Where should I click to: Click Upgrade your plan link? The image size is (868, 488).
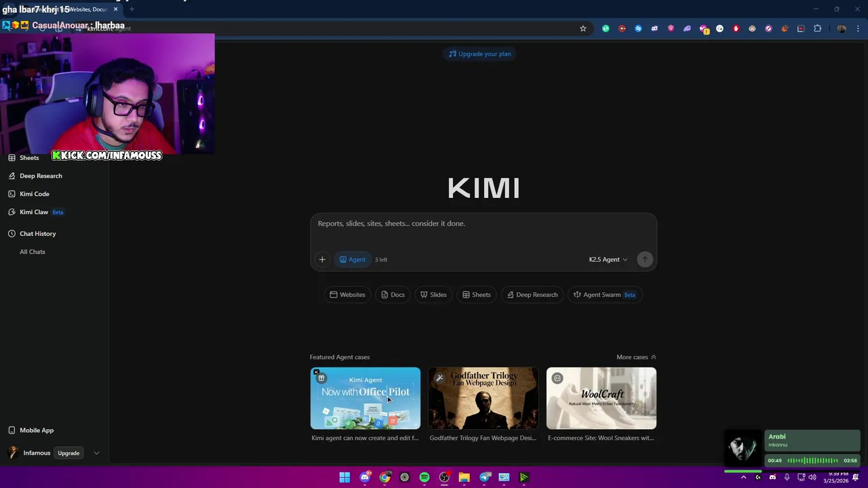tap(480, 54)
